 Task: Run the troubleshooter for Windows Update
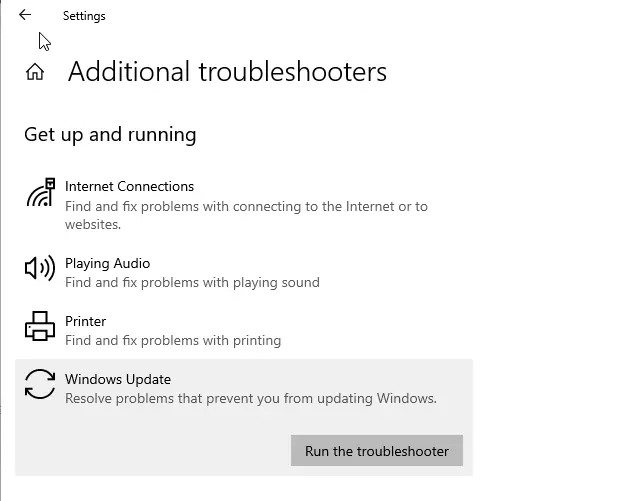(x=376, y=451)
